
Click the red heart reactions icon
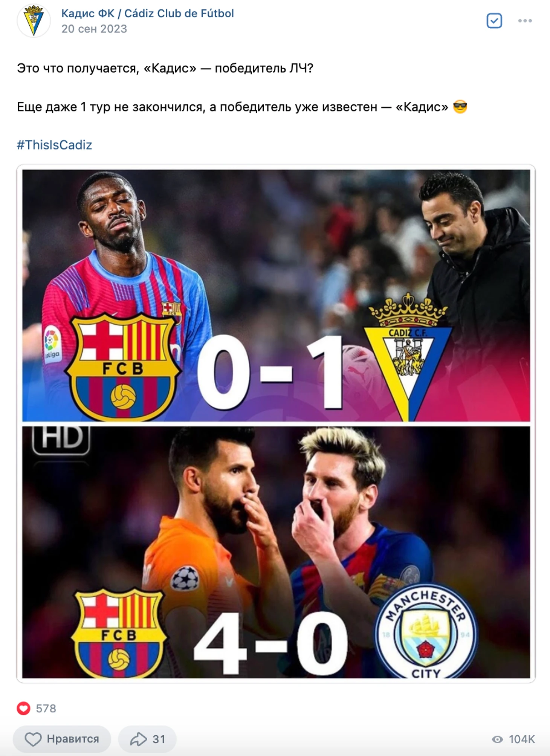pyautogui.click(x=23, y=709)
